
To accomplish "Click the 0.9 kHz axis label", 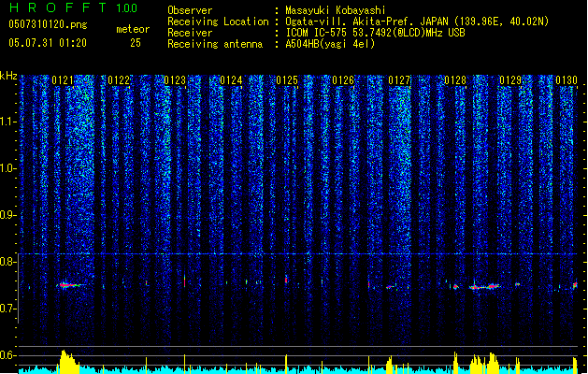I will [x=8, y=215].
